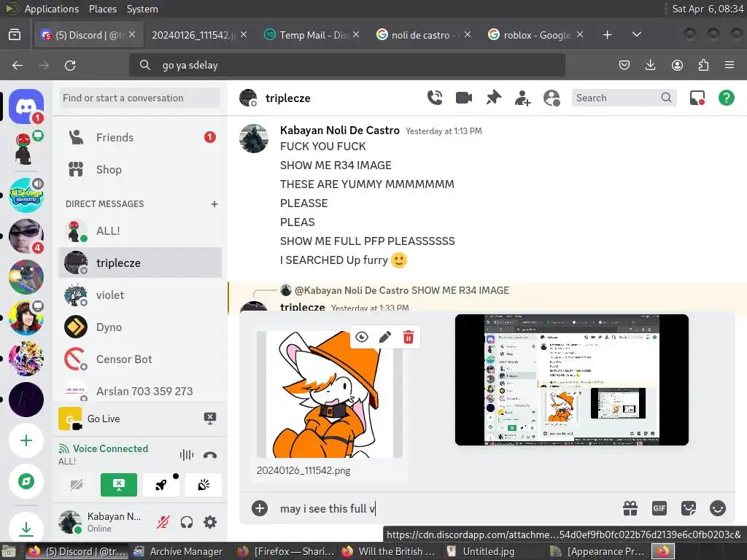The height and width of the screenshot is (560, 747).
Task: Open the Discord inbox icon
Action: (697, 98)
